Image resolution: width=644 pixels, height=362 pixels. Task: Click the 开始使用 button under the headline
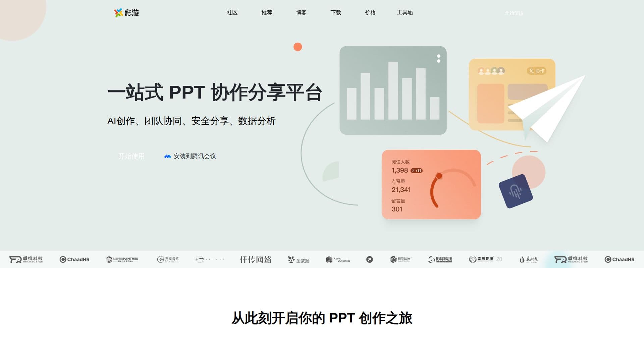tap(131, 156)
